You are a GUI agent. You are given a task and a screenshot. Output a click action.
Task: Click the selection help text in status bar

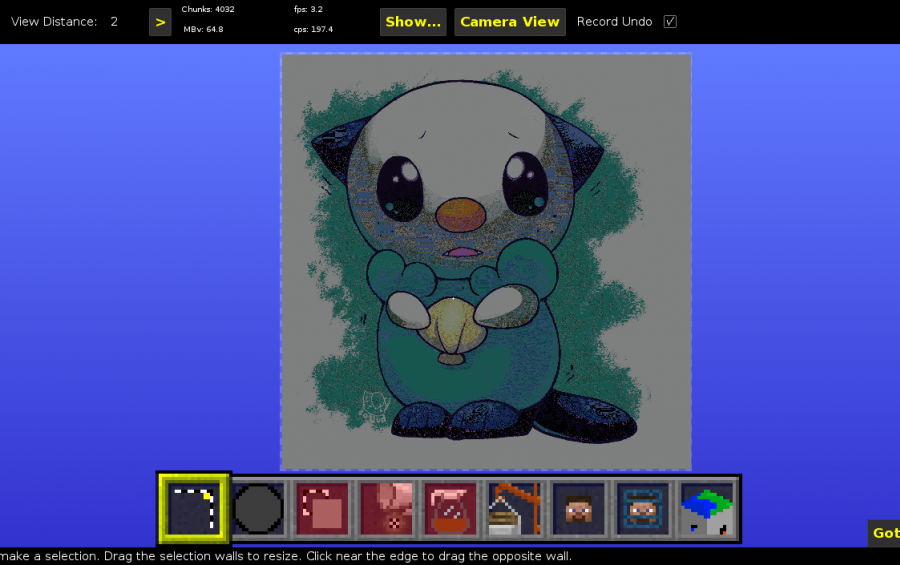286,556
